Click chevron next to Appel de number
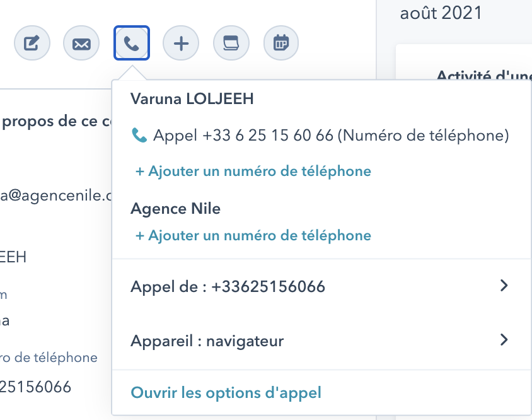The width and height of the screenshot is (532, 420). coord(504,286)
